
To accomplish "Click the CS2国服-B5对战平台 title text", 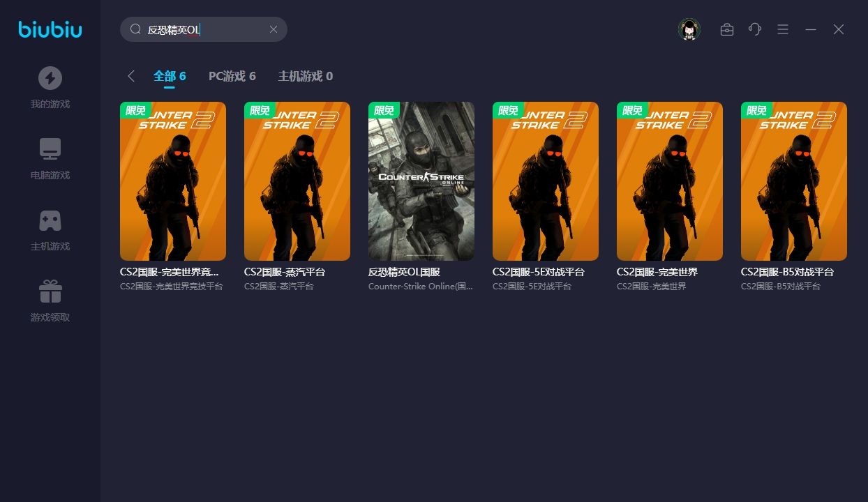I will tap(786, 272).
